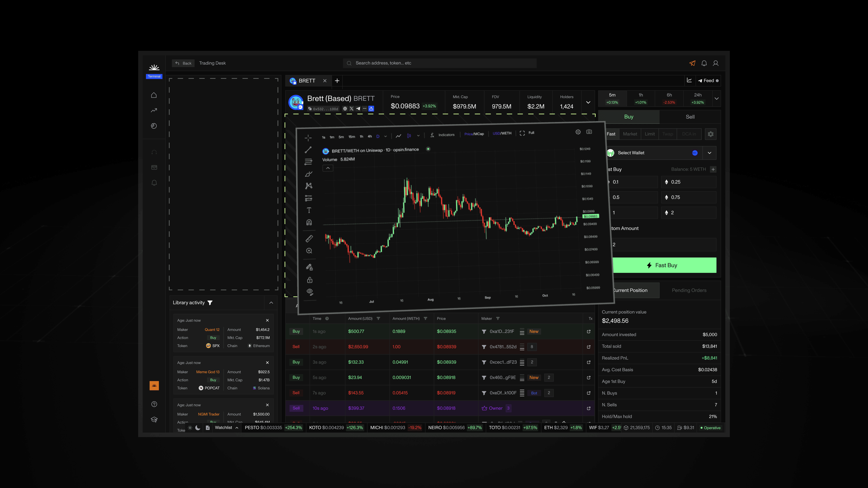Select the 0.25 ETH preset amount
The image size is (868, 488).
(x=688, y=182)
